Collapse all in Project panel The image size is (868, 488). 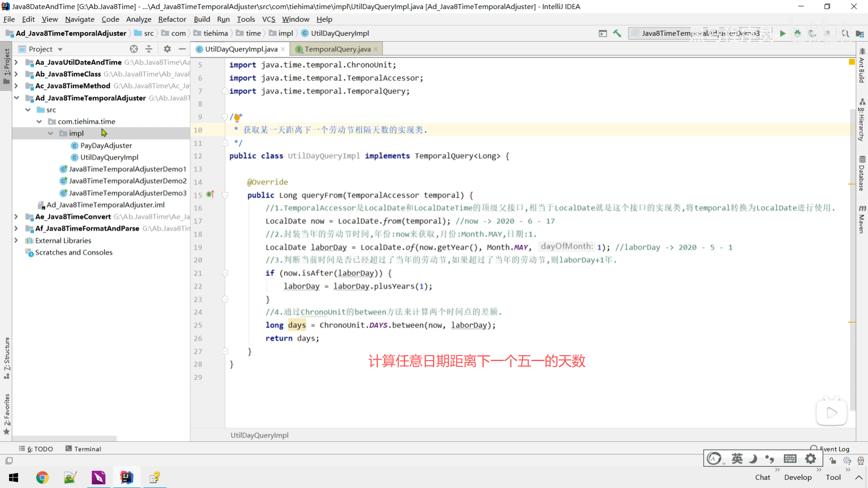149,49
